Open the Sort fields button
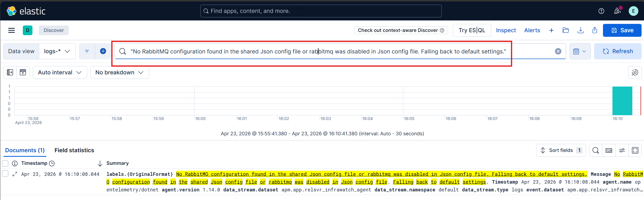 tap(561, 150)
